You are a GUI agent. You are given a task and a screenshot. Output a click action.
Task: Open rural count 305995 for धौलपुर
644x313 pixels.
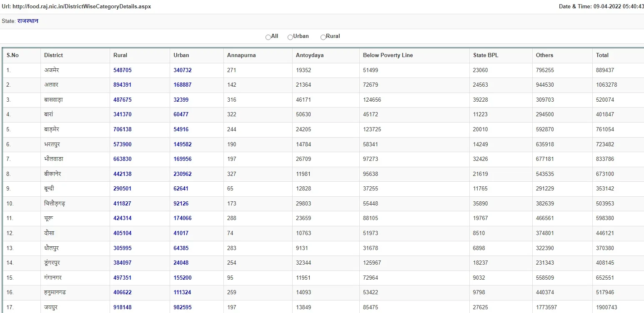tap(123, 248)
